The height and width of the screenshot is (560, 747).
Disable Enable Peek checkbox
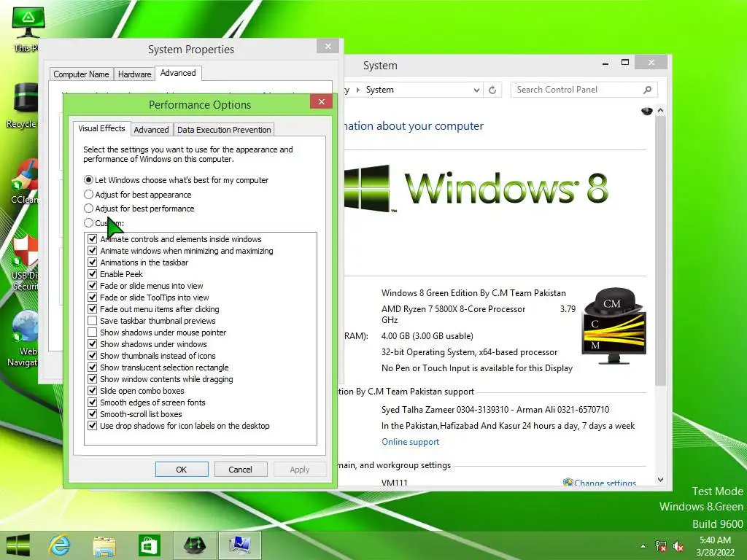tap(93, 274)
